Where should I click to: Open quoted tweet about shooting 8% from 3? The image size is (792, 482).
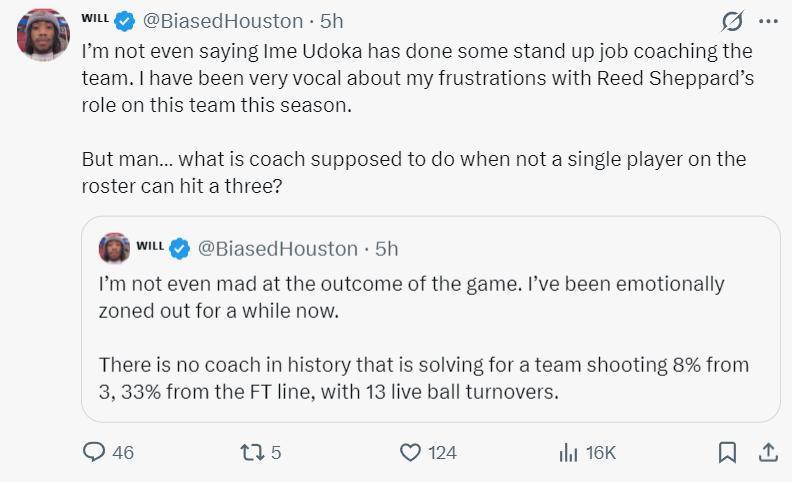tap(430, 340)
